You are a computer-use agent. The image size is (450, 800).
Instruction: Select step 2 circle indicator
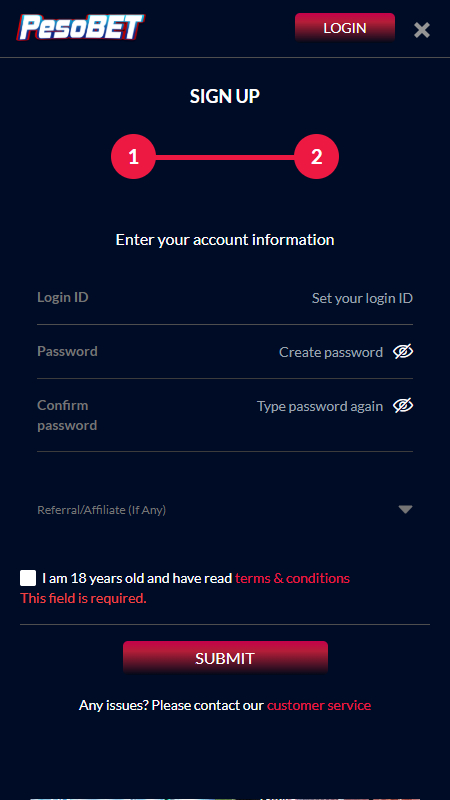click(x=316, y=157)
